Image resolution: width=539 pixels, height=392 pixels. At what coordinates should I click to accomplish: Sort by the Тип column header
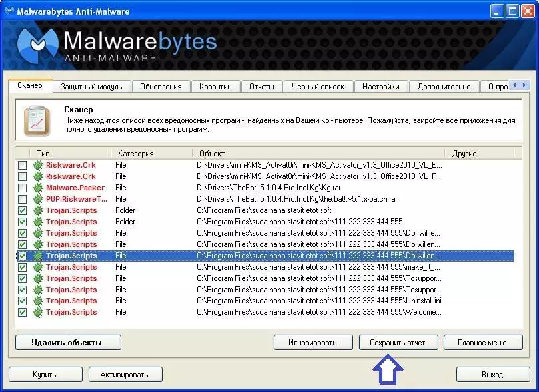[71, 154]
